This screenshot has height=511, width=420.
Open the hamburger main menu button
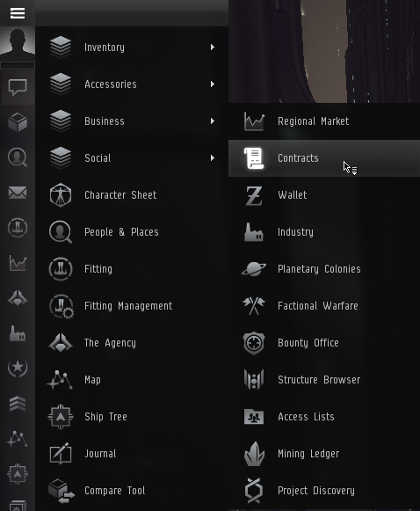pyautogui.click(x=18, y=13)
